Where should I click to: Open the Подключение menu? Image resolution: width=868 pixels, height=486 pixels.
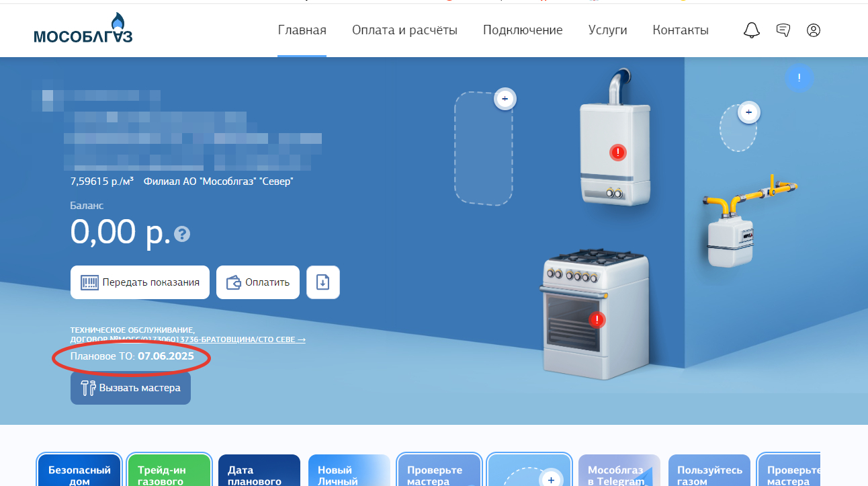[523, 30]
